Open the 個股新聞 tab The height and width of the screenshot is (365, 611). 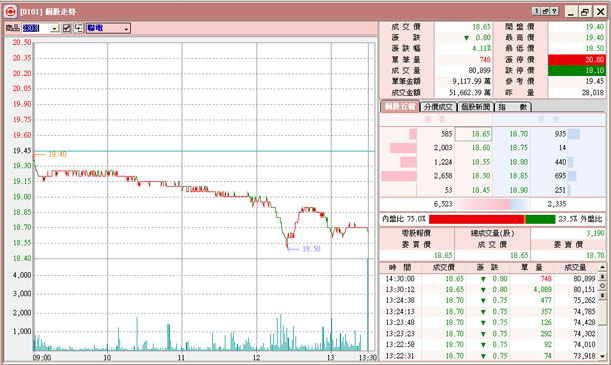(475, 107)
